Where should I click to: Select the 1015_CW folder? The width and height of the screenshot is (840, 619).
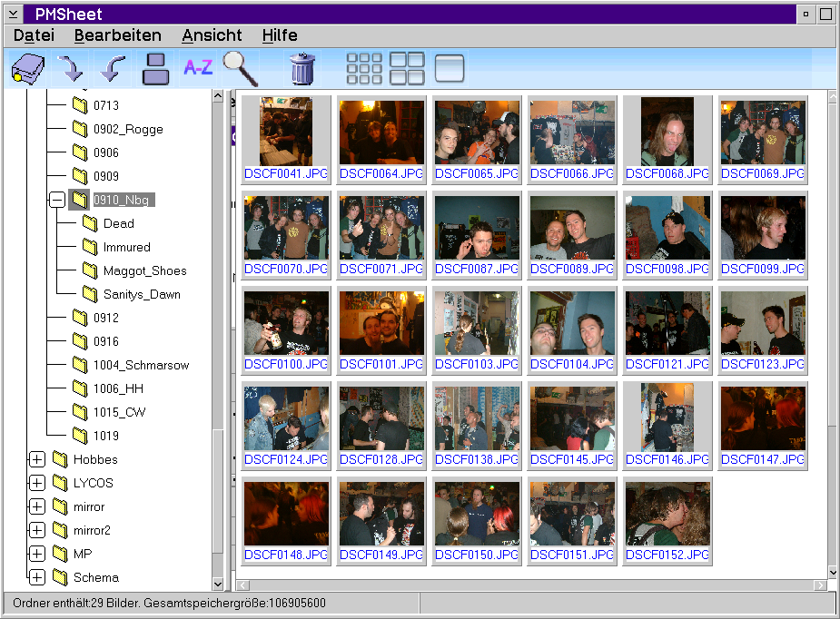tap(120, 412)
